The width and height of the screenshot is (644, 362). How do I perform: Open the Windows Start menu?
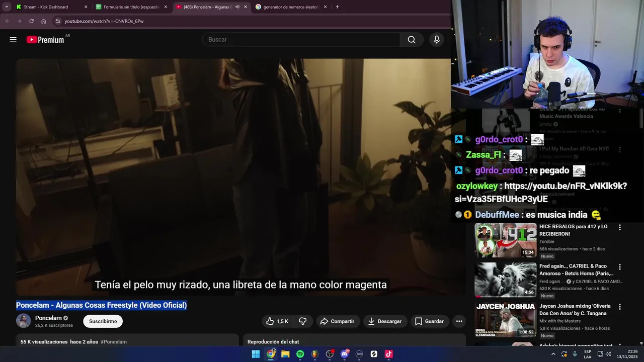256,354
